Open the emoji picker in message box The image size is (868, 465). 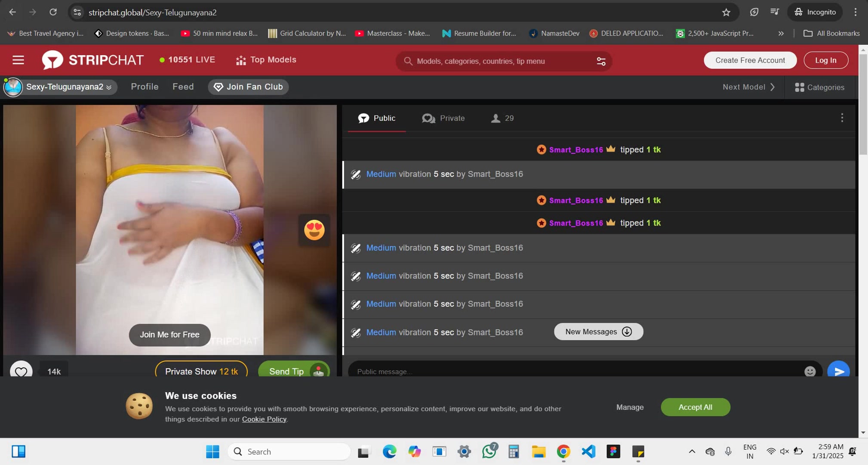pos(810,371)
